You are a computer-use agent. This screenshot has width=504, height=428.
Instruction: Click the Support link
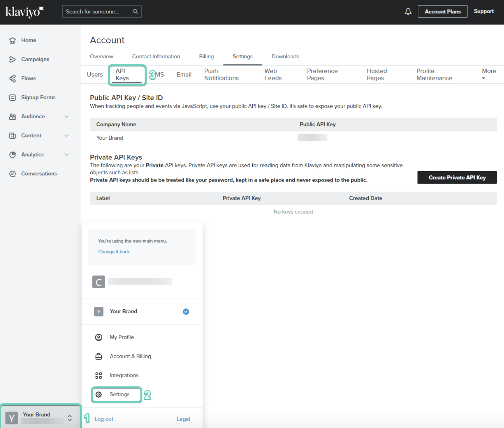(484, 11)
